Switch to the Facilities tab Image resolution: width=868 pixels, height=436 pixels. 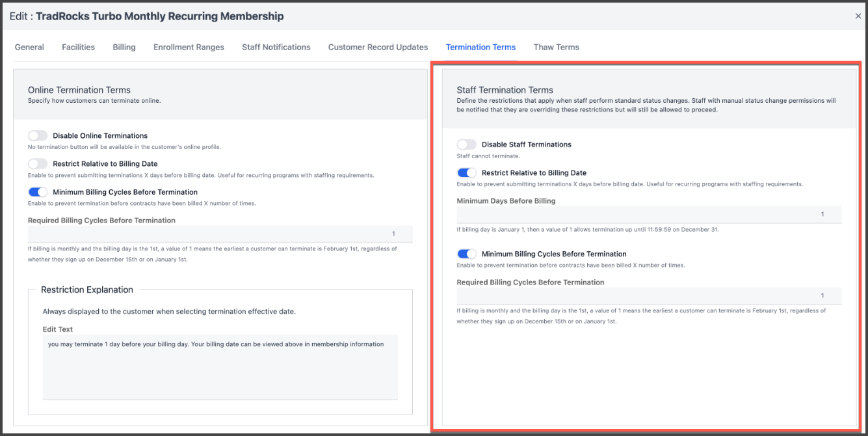coord(78,47)
